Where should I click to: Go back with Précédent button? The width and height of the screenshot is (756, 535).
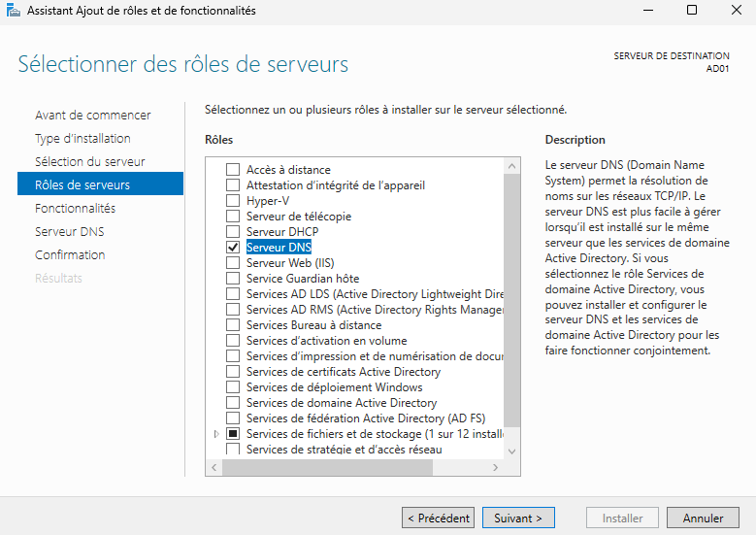click(x=439, y=518)
